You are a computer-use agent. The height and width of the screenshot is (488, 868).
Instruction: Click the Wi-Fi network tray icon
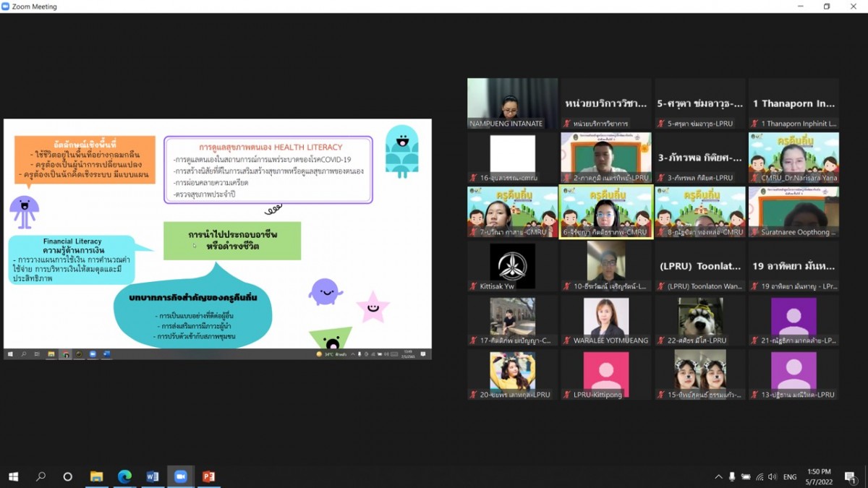coord(759,477)
